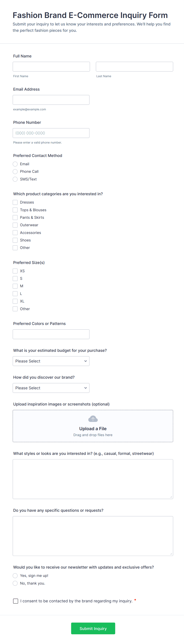The width and height of the screenshot is (184, 644).
Task: Click the First Name input field
Action: 51,67
